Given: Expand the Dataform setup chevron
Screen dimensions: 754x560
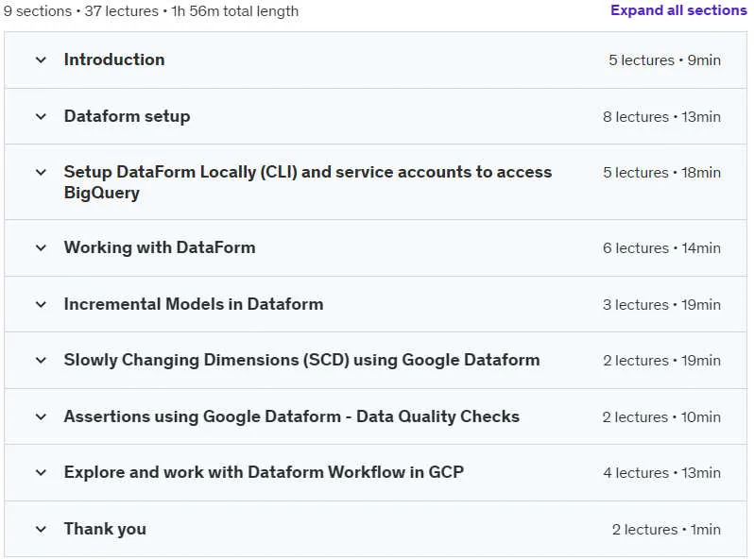Looking at the screenshot, I should [41, 116].
